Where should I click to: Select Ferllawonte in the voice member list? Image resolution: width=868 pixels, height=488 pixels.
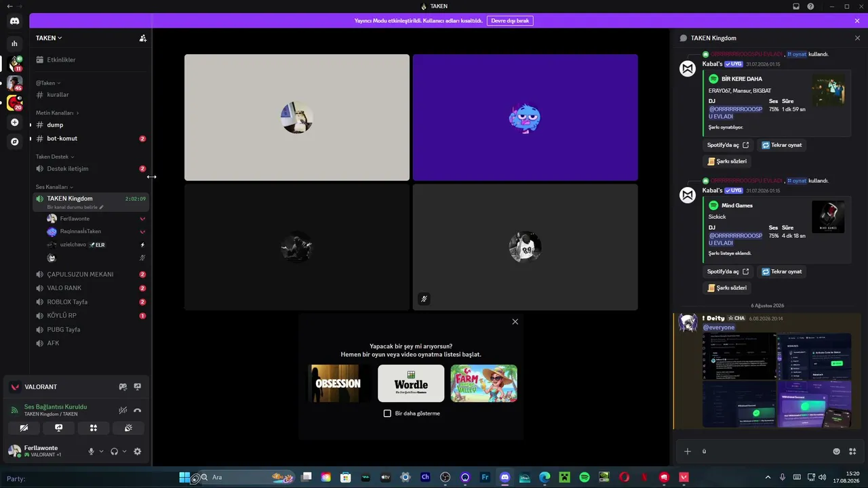coord(95,219)
